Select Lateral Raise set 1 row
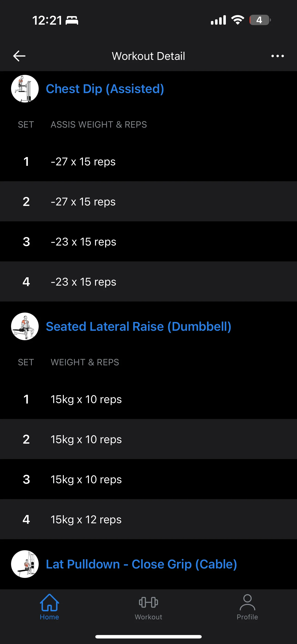297x644 pixels. 148,399
